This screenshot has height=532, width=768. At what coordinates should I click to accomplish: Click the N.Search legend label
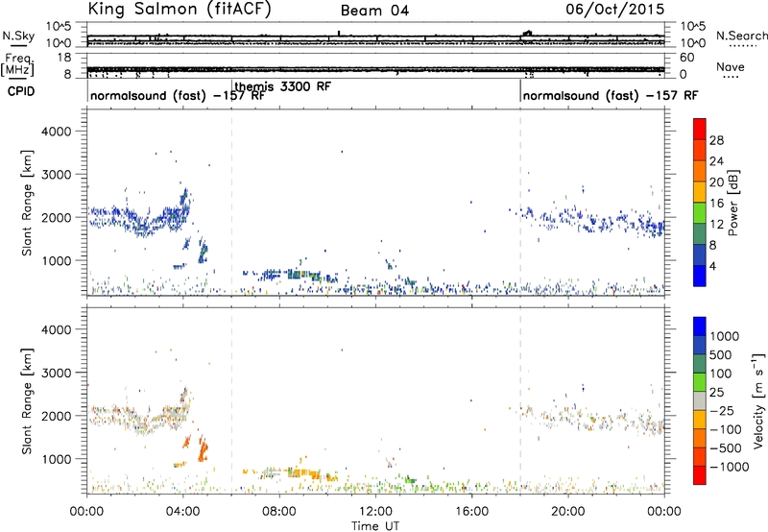click(x=741, y=36)
